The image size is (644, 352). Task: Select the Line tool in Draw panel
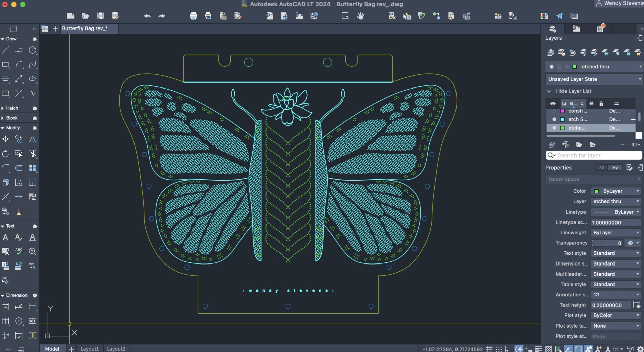pyautogui.click(x=6, y=50)
